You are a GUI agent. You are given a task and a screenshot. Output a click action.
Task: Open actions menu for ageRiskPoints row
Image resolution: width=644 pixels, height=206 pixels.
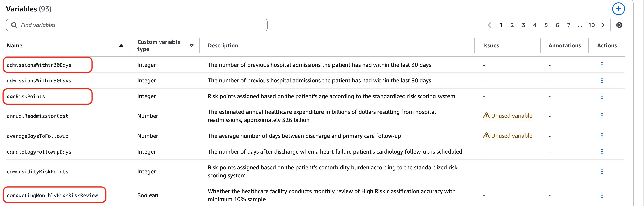pyautogui.click(x=602, y=96)
